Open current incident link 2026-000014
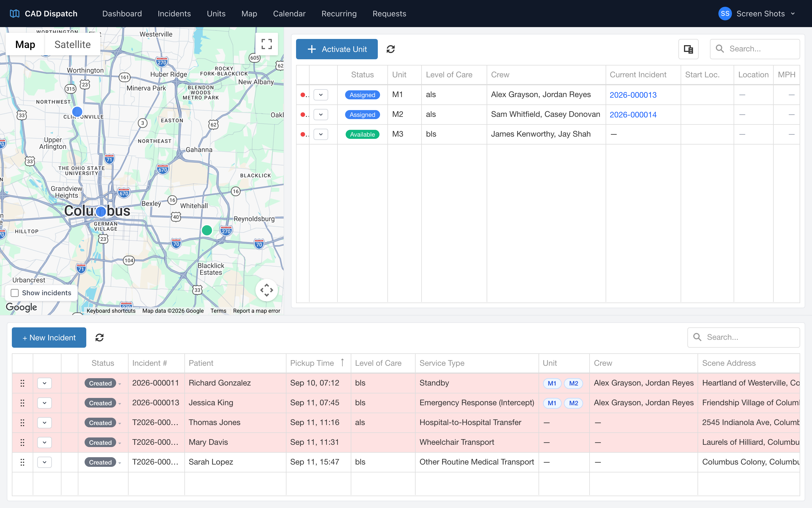 (633, 115)
